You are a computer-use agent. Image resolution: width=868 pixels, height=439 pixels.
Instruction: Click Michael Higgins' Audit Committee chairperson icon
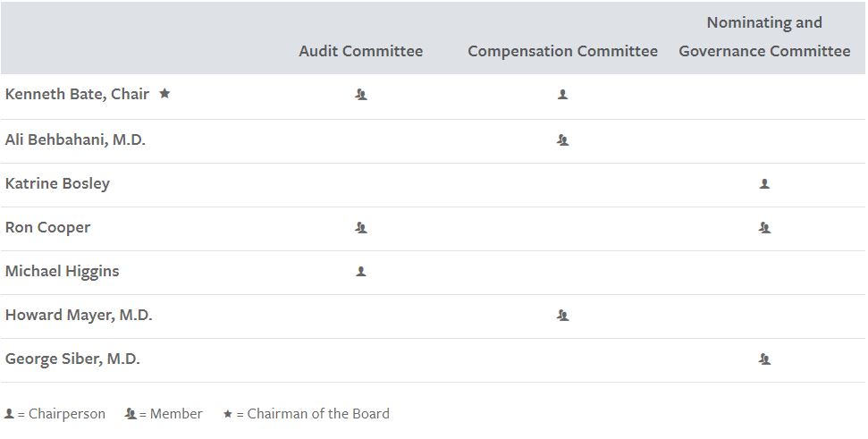point(361,271)
